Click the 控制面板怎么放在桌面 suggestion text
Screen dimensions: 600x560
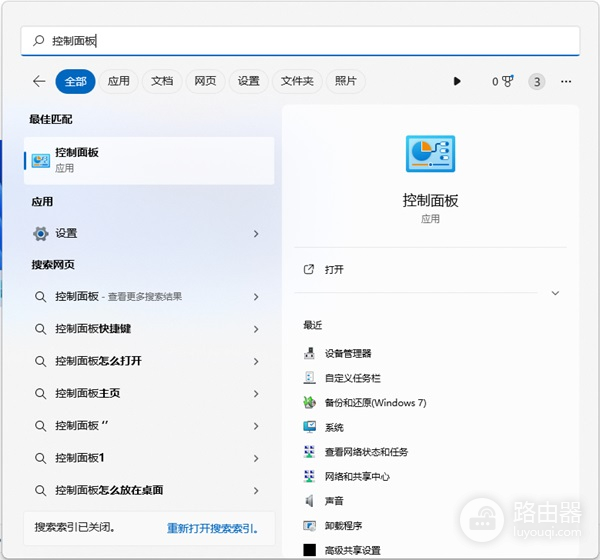tap(109, 490)
